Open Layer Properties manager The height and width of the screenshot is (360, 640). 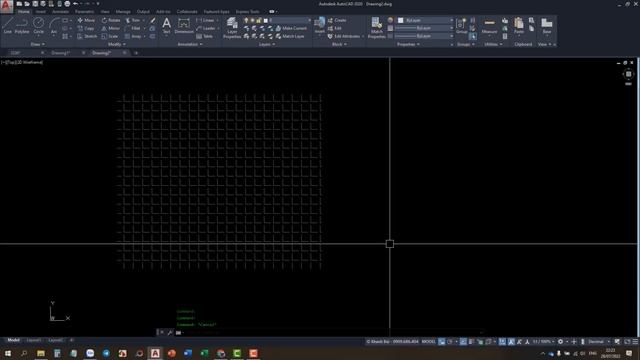pos(232,28)
